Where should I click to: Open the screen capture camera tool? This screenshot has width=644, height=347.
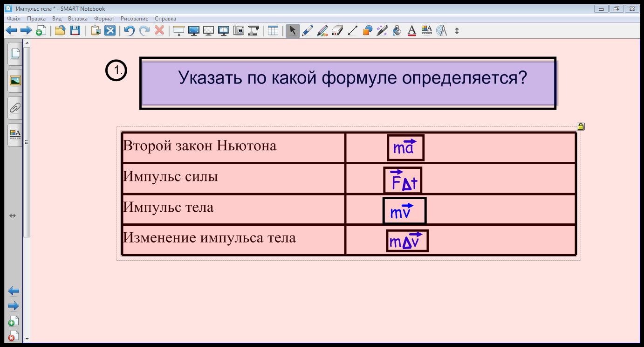coord(239,31)
